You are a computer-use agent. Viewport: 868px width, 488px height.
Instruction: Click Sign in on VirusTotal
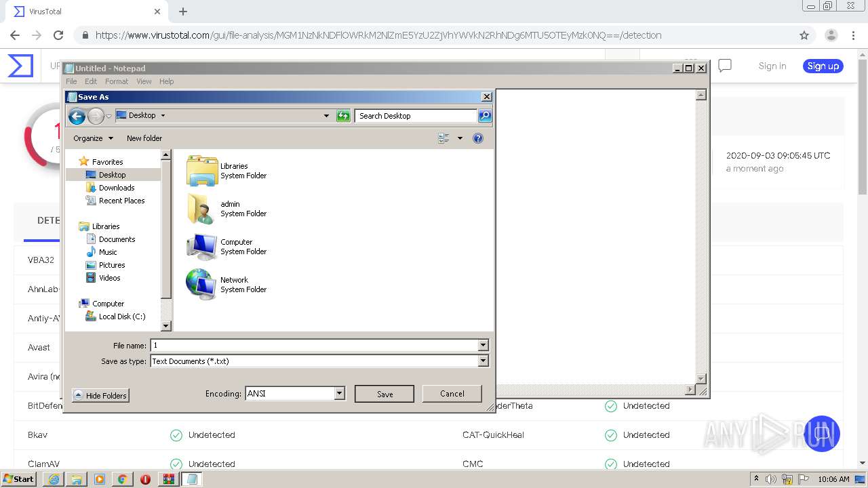(x=772, y=66)
